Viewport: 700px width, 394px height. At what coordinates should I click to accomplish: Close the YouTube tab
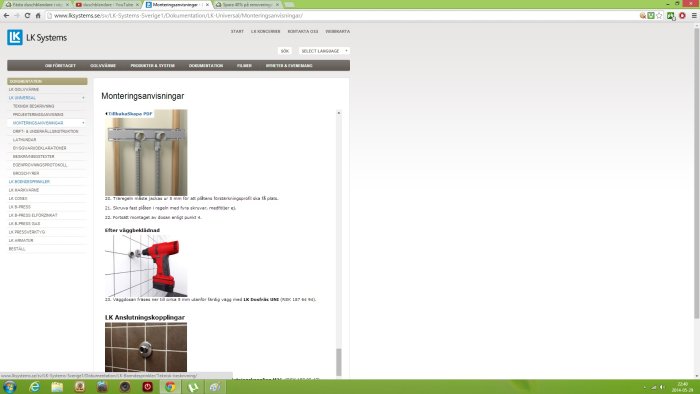click(138, 4)
